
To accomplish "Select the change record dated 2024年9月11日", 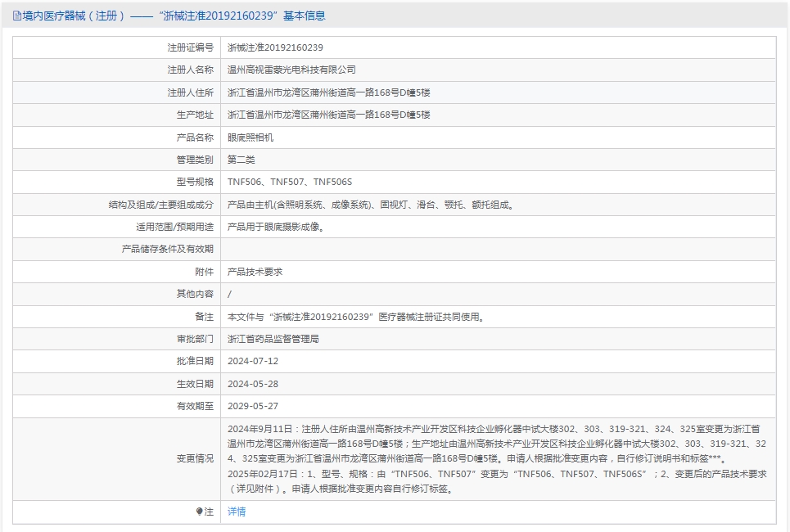I will pos(497,444).
